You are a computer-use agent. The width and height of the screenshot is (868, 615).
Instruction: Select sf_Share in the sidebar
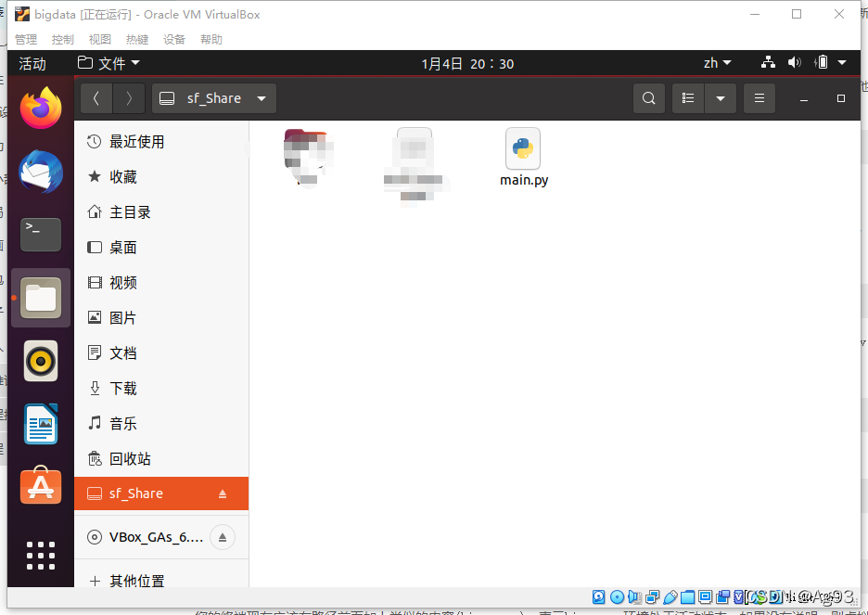(x=161, y=493)
